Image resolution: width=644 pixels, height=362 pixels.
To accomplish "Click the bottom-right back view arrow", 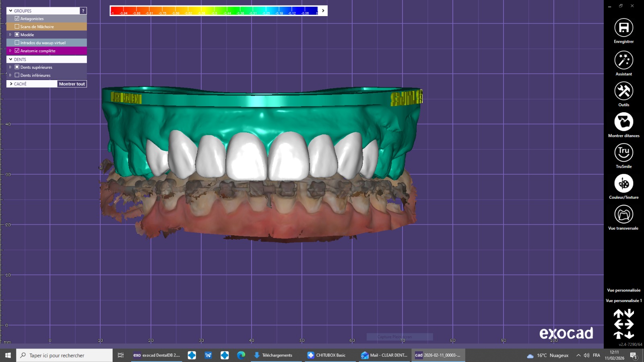I will point(629,335).
